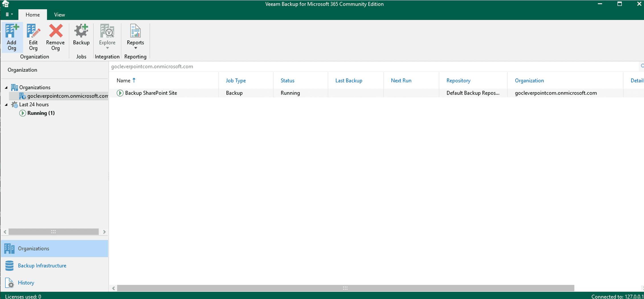The width and height of the screenshot is (644, 299).
Task: Select the Backup SharePoint Site job
Action: coord(151,93)
